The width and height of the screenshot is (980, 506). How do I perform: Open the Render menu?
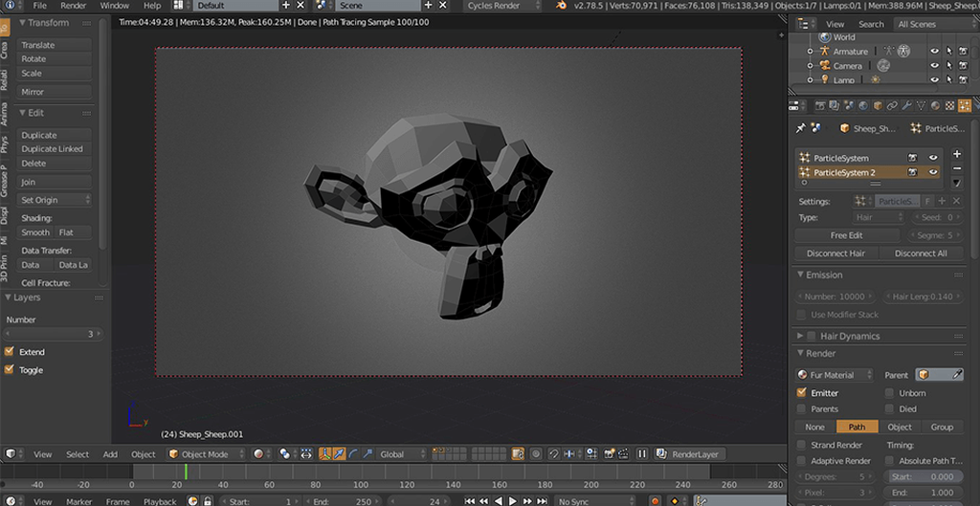coord(73,6)
